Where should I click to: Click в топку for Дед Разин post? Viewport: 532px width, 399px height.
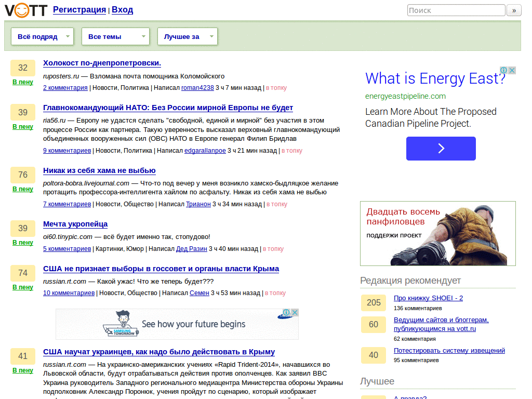273,249
